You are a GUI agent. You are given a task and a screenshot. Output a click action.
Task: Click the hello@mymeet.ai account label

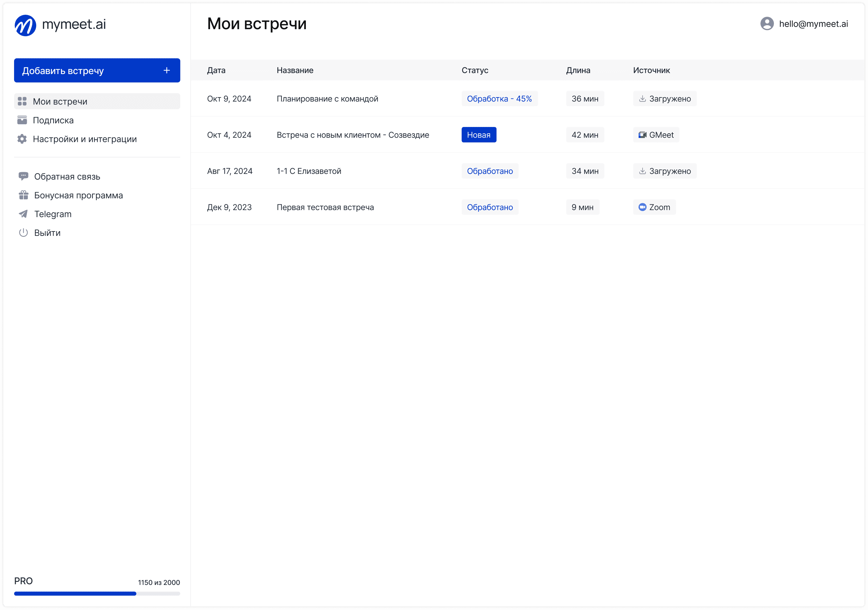coord(813,24)
